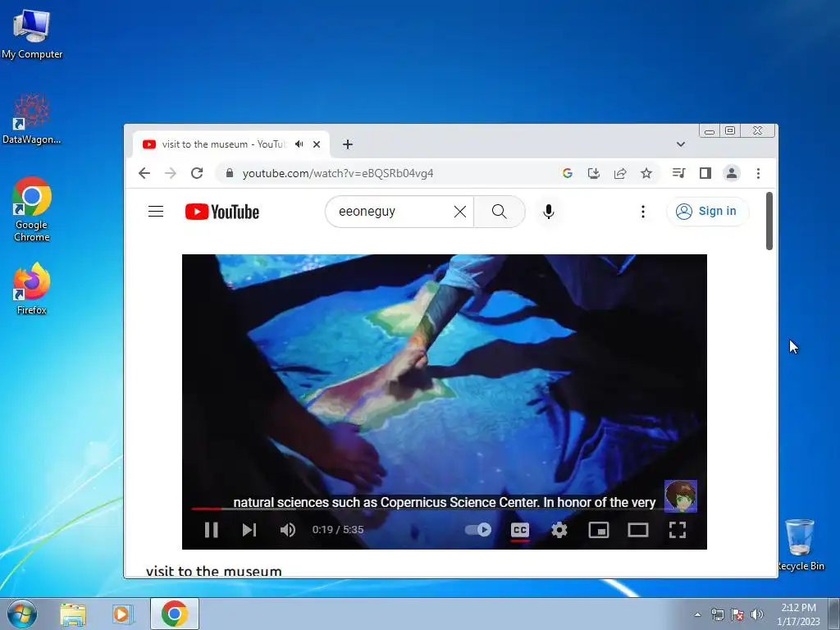Share this page from Chrome

620,173
